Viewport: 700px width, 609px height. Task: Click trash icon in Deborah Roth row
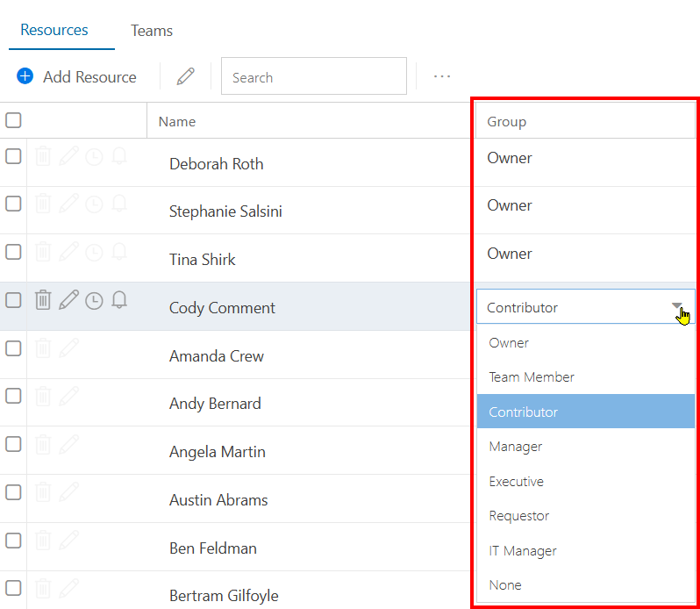coord(43,156)
